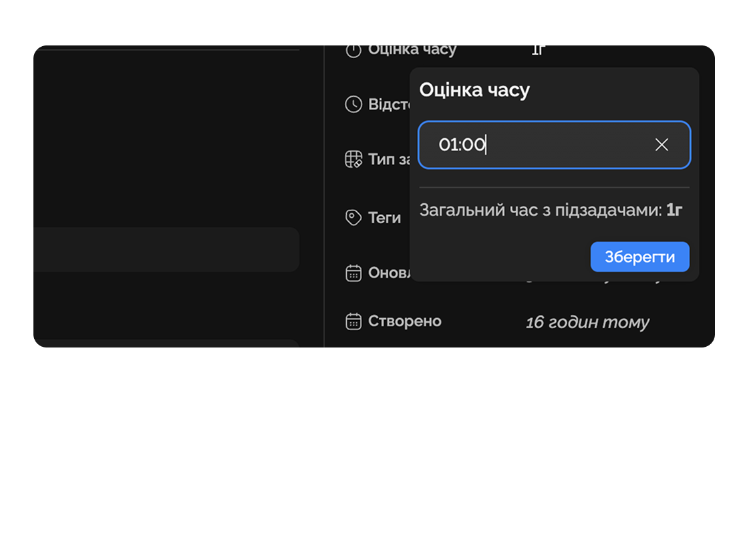Click the clock icon next to Відст
The width and height of the screenshot is (747, 560).
click(353, 104)
